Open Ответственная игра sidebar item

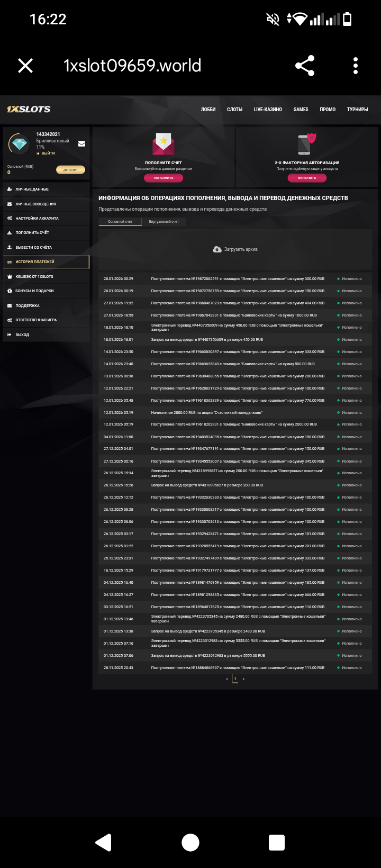pyautogui.click(x=46, y=320)
